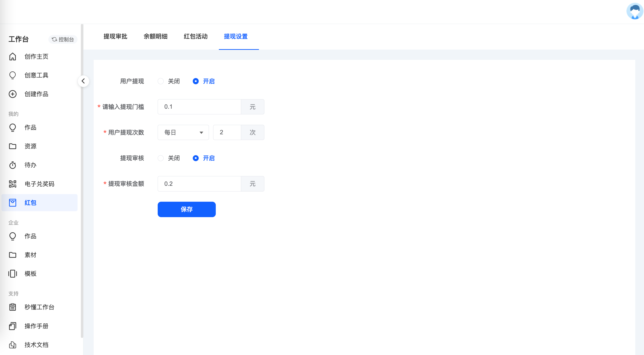Switch to the 余额明细 tab
The image size is (644, 355).
156,37
